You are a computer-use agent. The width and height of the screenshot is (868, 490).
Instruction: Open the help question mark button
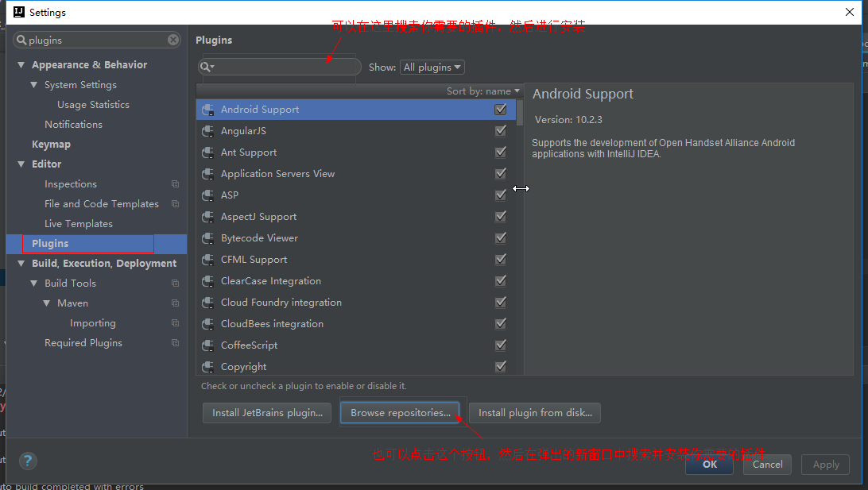[28, 461]
